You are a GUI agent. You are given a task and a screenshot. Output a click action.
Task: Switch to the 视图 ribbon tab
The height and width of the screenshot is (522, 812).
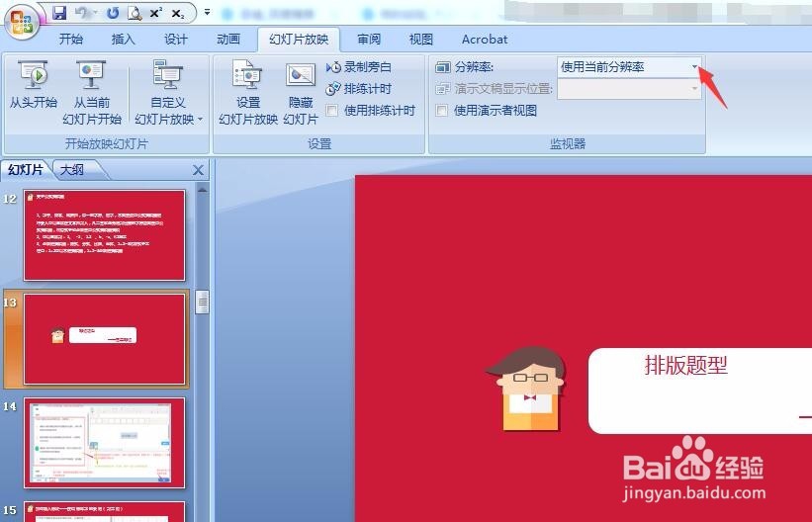[x=420, y=40]
